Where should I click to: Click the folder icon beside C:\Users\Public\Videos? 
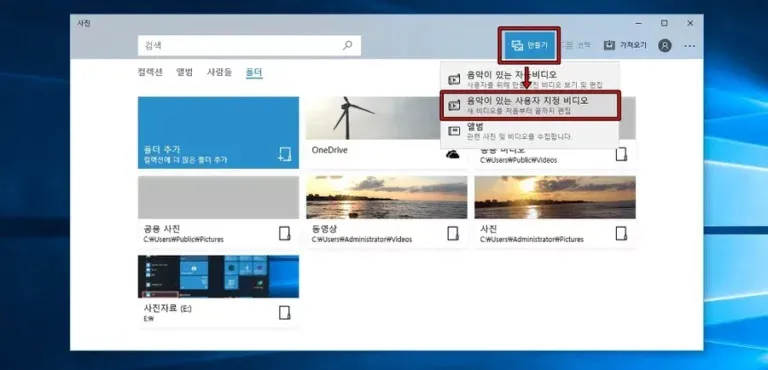[621, 154]
